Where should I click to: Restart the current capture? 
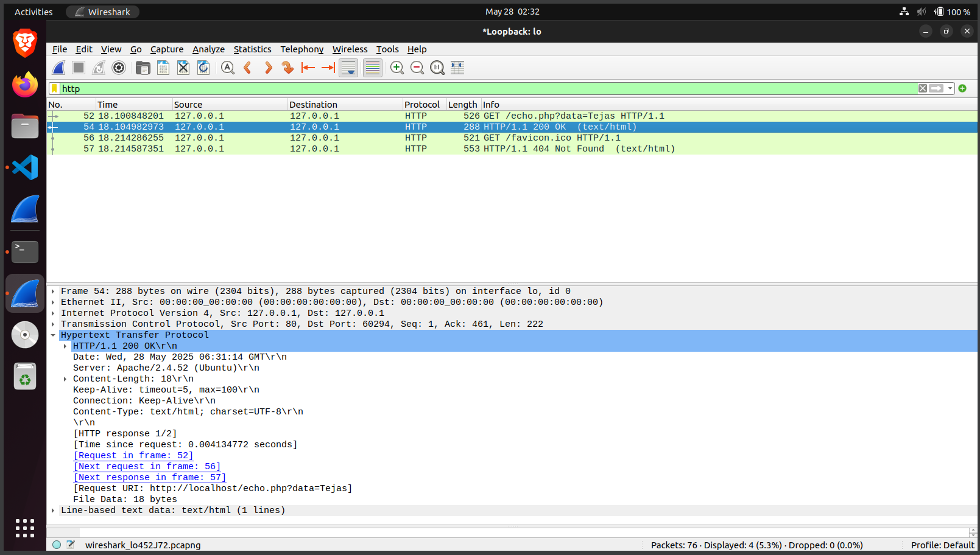(x=99, y=68)
